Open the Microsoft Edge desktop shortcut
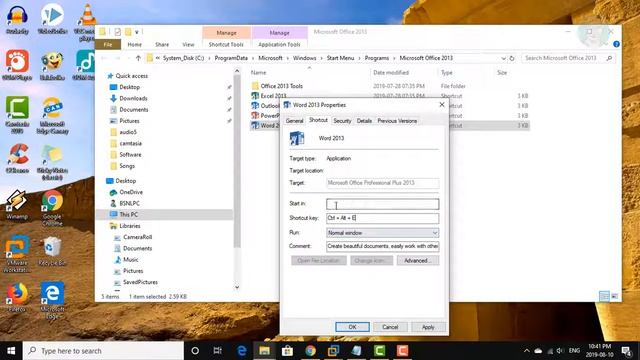 (52, 300)
